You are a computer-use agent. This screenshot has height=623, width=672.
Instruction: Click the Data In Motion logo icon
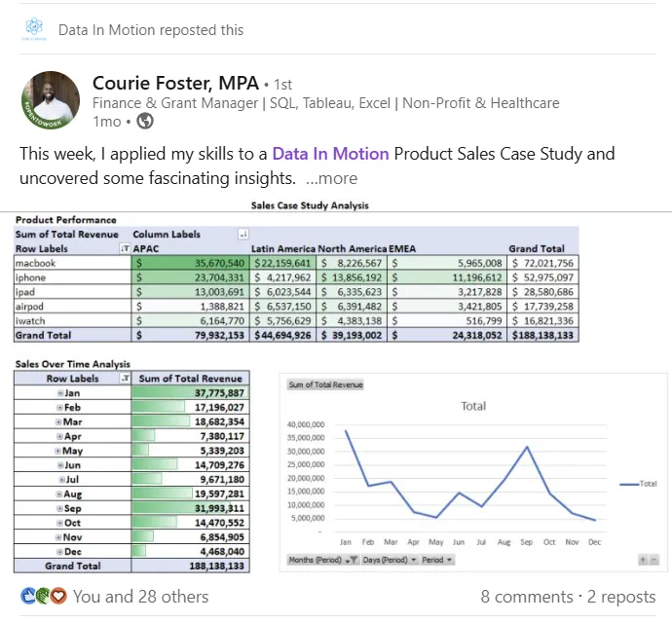34,28
